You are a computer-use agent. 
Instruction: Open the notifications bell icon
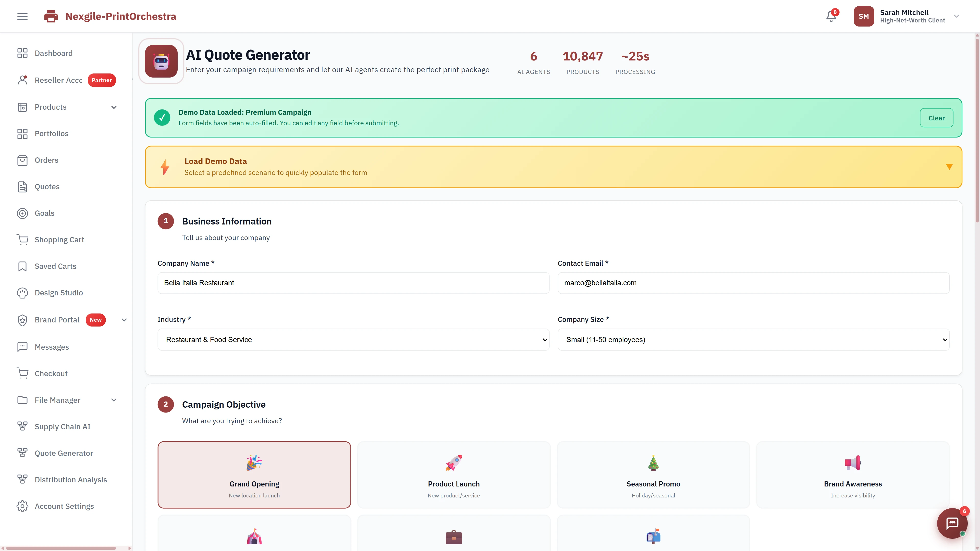pyautogui.click(x=831, y=16)
